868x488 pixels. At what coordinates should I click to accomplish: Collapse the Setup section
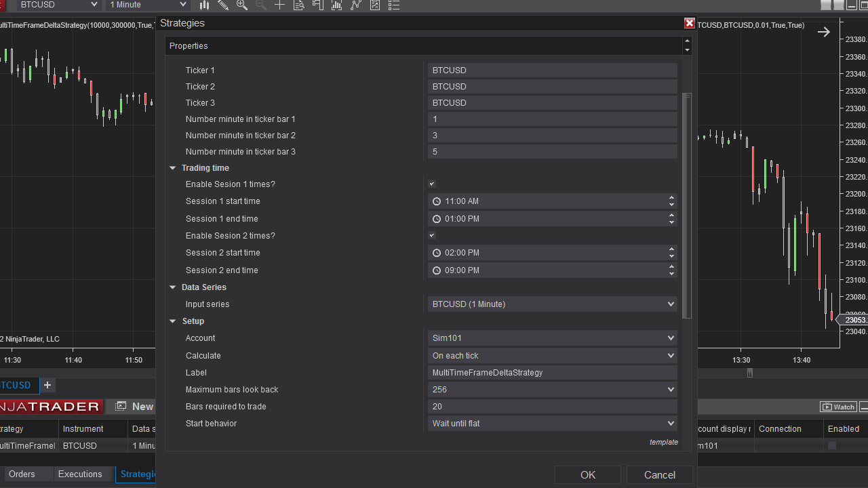pyautogui.click(x=173, y=321)
